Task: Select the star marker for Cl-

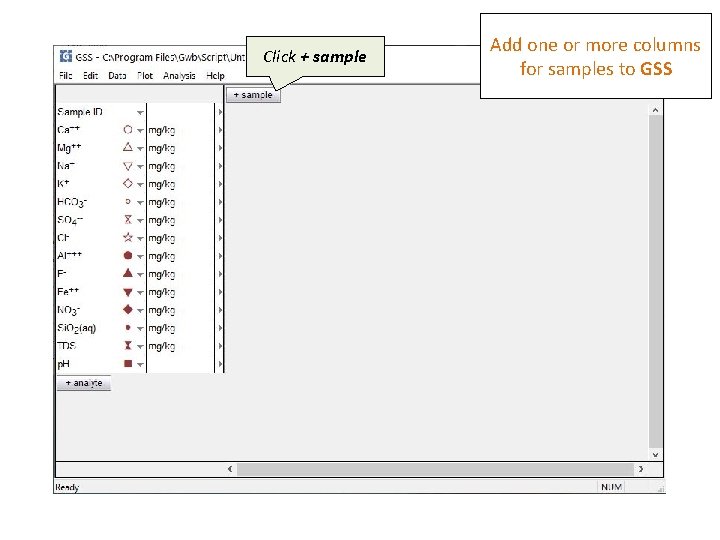Action: [128, 237]
